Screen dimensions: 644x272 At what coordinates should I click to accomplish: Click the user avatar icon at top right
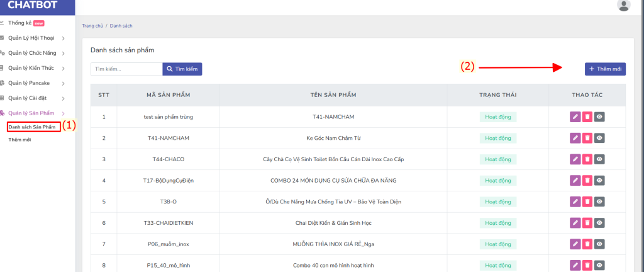(x=624, y=6)
